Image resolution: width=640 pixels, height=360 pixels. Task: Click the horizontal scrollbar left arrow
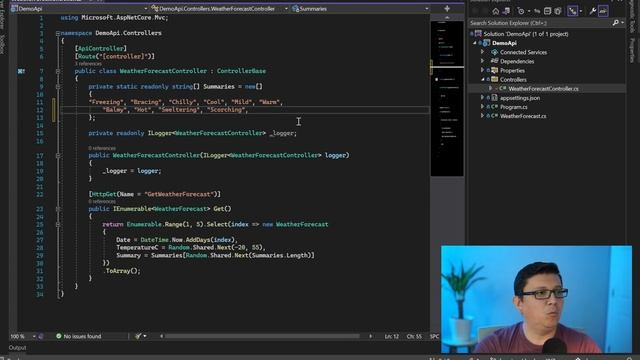162,336
